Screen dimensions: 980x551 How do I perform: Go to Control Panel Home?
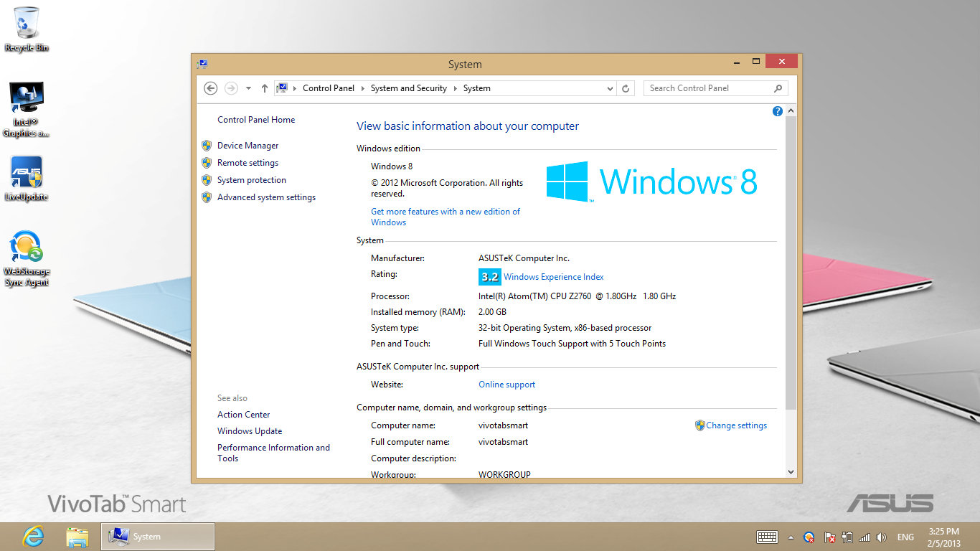256,120
